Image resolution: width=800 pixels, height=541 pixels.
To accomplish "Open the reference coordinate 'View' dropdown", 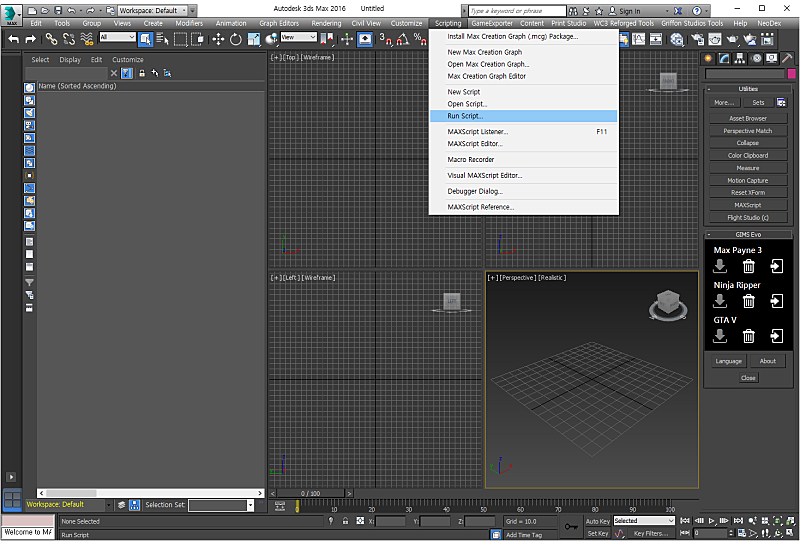I will (x=298, y=38).
